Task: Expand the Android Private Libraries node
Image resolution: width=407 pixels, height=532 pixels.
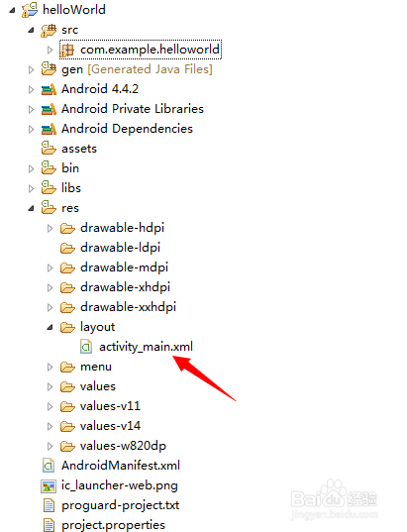Action: [32, 109]
